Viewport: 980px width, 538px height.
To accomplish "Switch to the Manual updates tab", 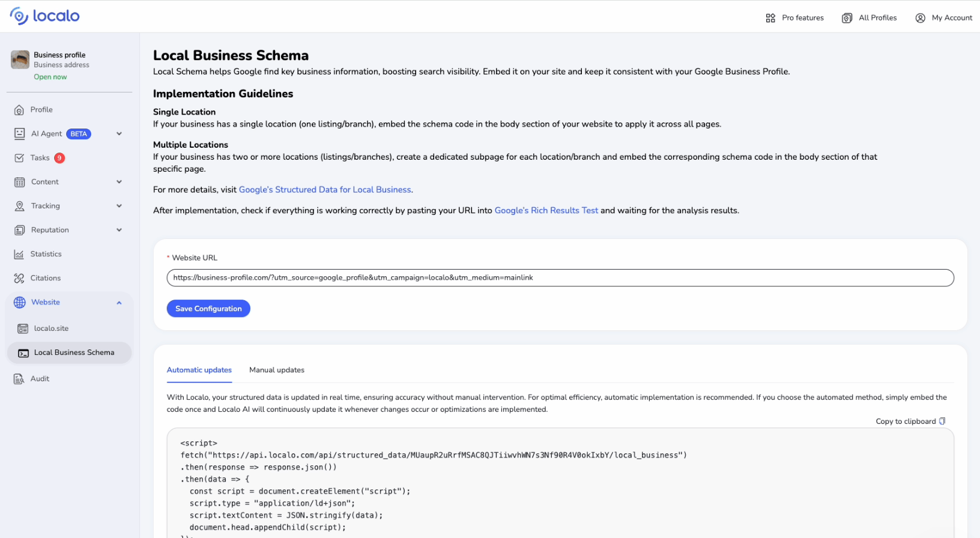I will (277, 370).
